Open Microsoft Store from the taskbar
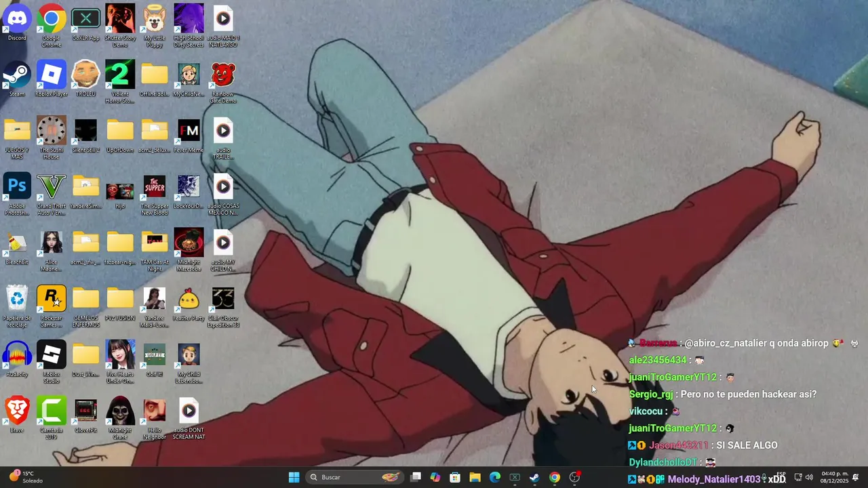This screenshot has height=488, width=868. click(x=455, y=477)
